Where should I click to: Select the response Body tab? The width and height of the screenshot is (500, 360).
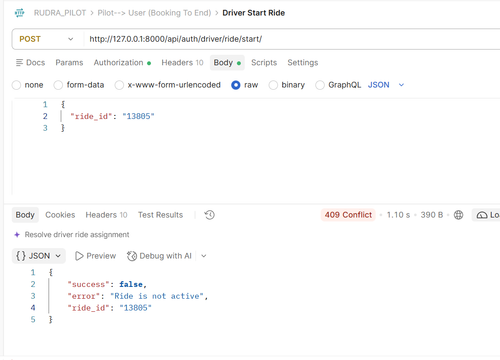pyautogui.click(x=25, y=215)
